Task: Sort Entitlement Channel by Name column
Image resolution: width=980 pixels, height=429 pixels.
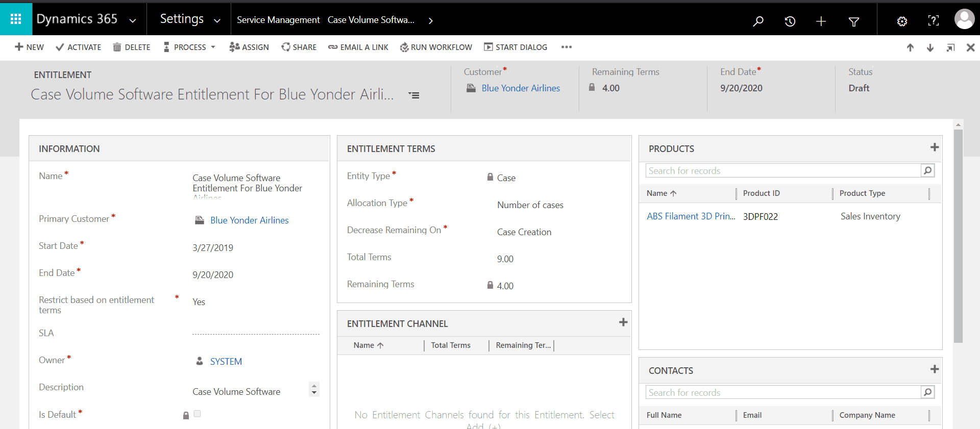Action: [369, 345]
